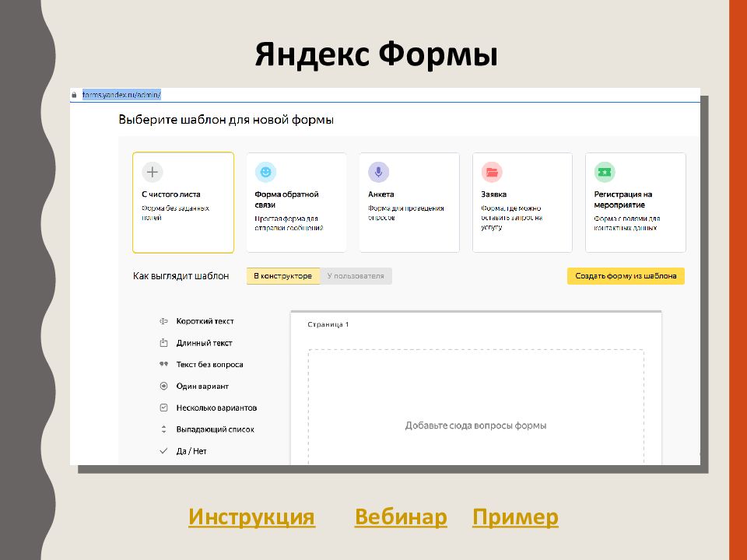Click the forms.yandex.ru address bar URL

[121, 95]
